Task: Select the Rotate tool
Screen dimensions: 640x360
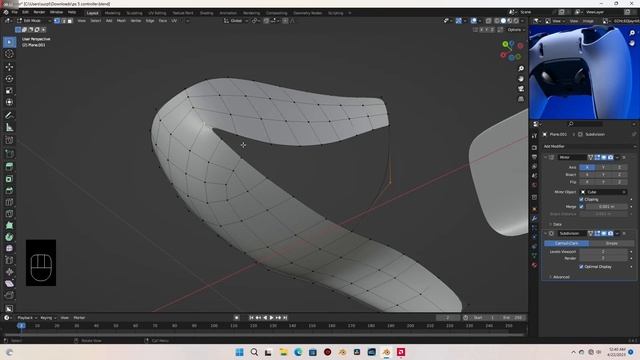Action: click(x=9, y=78)
